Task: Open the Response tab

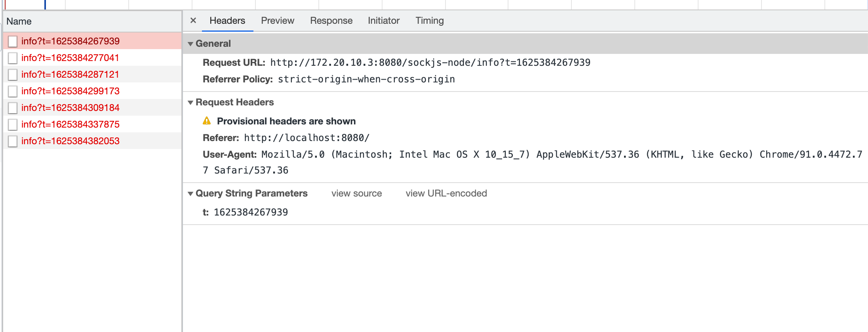Action: pyautogui.click(x=331, y=21)
